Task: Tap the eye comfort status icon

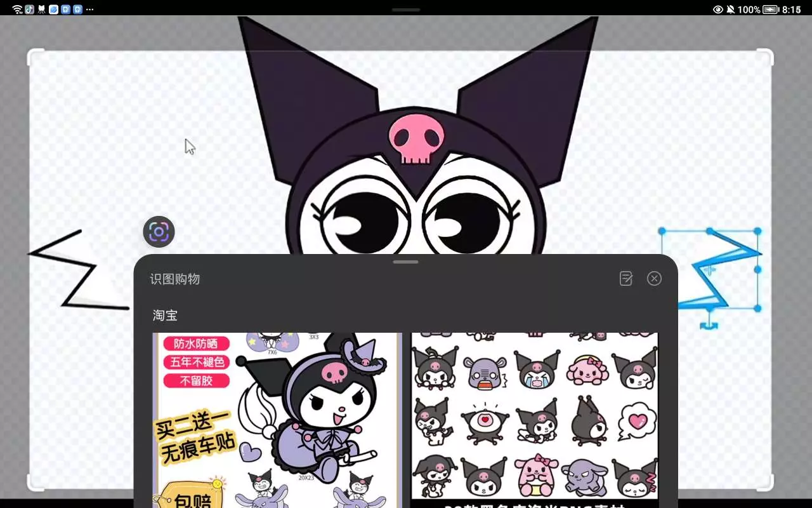Action: pos(718,10)
